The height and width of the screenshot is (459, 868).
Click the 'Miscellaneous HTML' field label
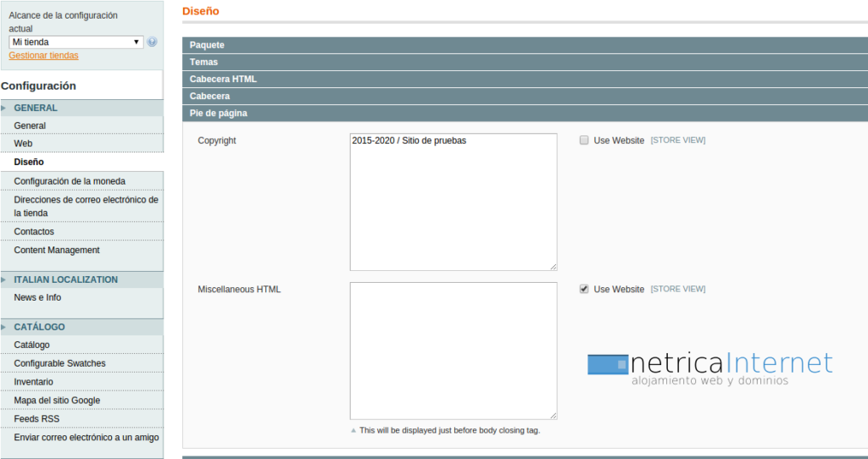239,290
